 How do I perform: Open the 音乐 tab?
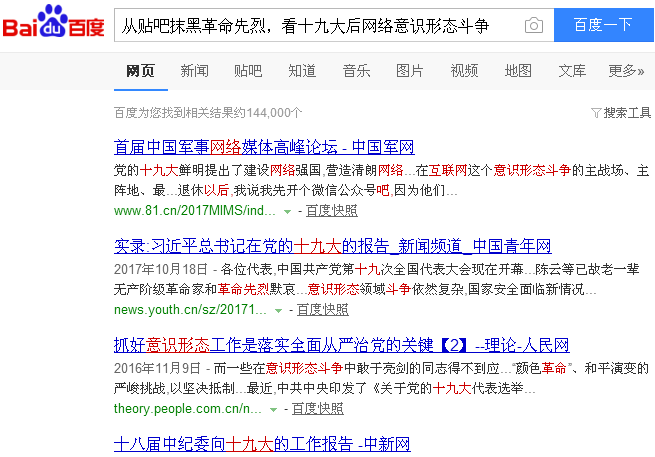coord(356,71)
